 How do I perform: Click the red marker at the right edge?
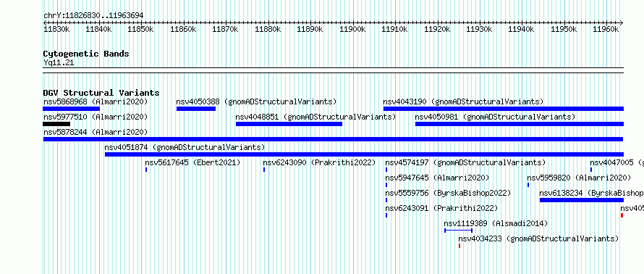pos(622,215)
